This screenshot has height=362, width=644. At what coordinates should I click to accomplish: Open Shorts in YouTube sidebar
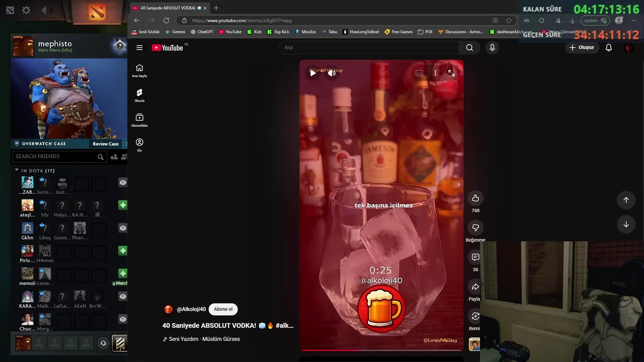pyautogui.click(x=139, y=96)
